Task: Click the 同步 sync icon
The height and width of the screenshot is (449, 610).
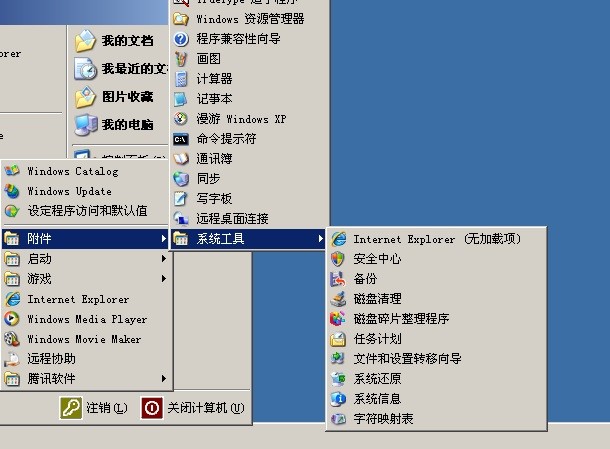Action: click(181, 179)
